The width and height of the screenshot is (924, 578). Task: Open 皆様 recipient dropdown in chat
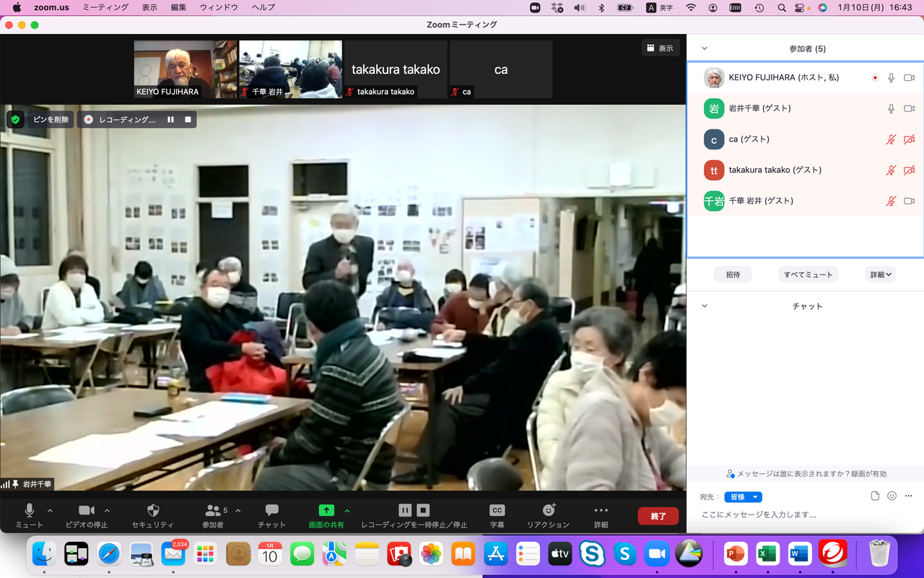744,497
